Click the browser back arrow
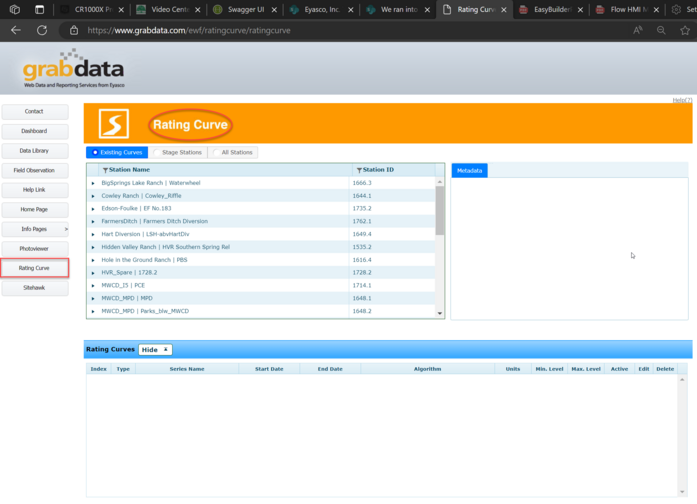This screenshot has width=697, height=504. pyautogui.click(x=16, y=30)
